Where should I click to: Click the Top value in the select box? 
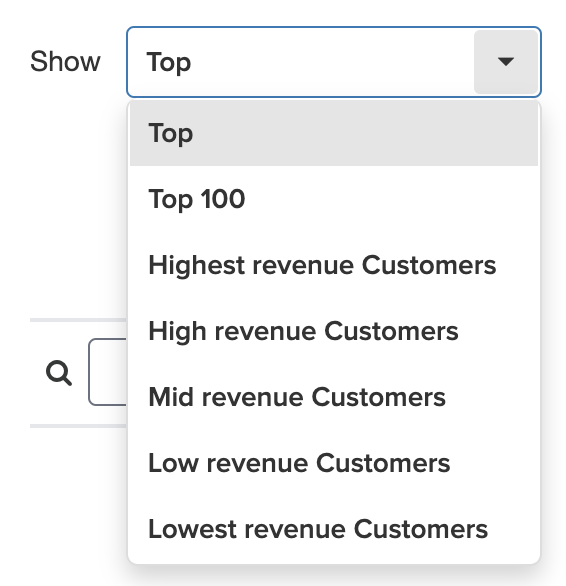coord(169,62)
